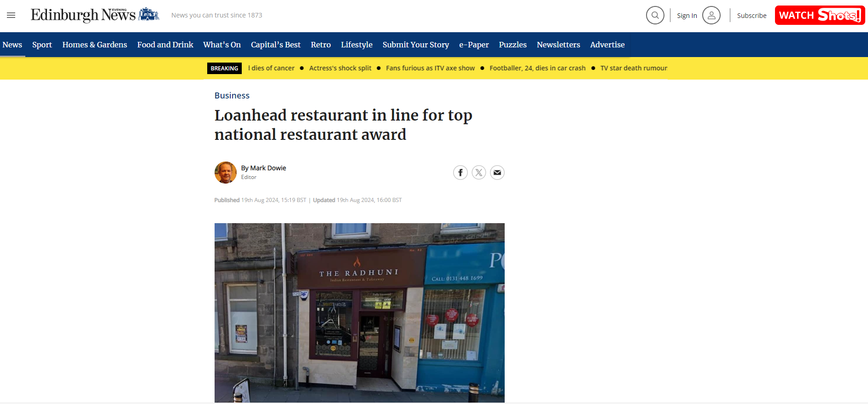Screen dimensions: 868x404
Task: Share article on Facebook
Action: pos(460,173)
